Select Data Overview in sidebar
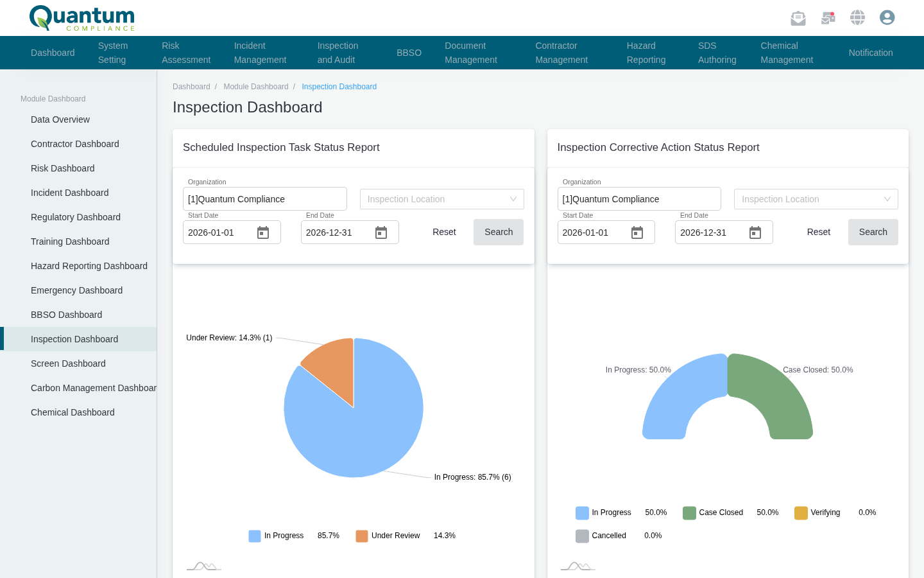This screenshot has height=578, width=924. pyautogui.click(x=78, y=119)
